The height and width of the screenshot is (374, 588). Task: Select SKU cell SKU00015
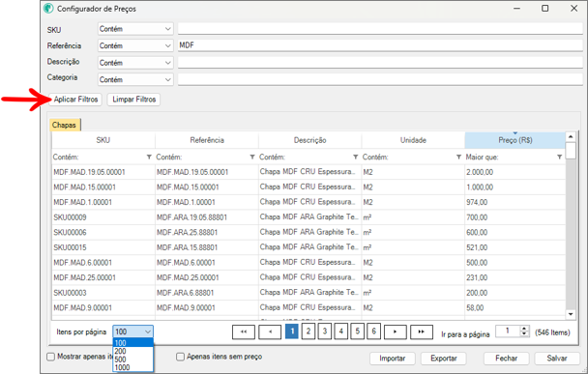click(103, 247)
